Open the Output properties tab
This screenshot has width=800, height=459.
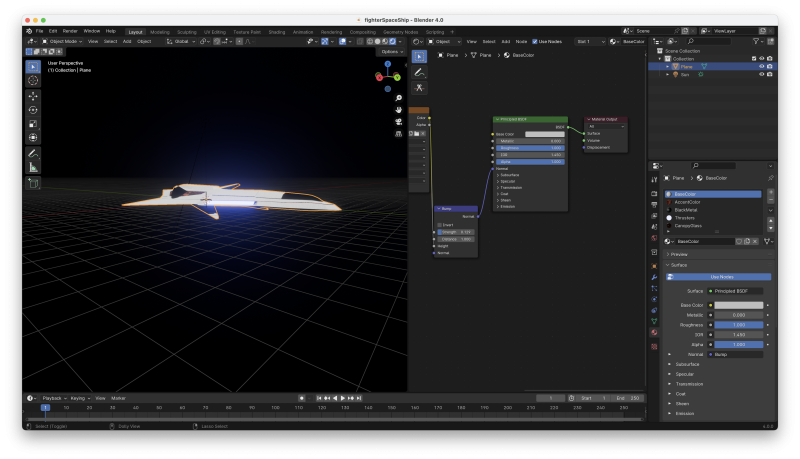click(x=654, y=205)
